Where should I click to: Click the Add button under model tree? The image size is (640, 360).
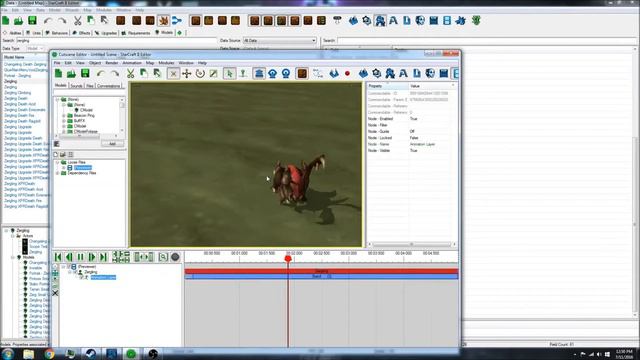point(112,144)
